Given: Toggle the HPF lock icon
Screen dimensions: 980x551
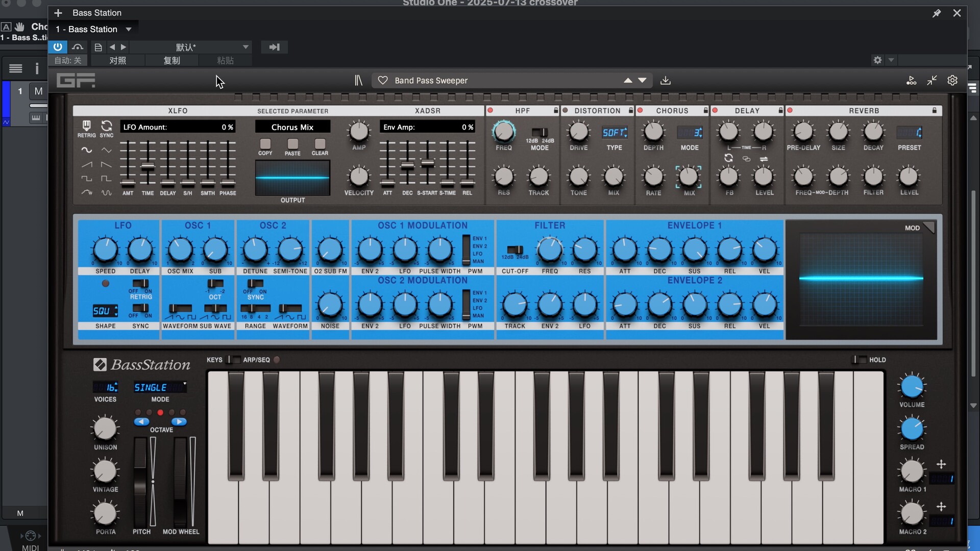Looking at the screenshot, I should pyautogui.click(x=556, y=111).
